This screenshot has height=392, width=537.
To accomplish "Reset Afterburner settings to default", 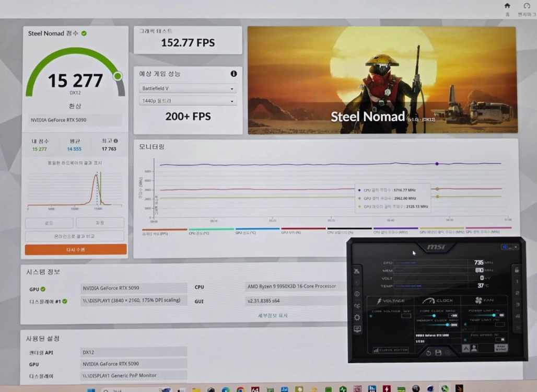I will click(428, 353).
